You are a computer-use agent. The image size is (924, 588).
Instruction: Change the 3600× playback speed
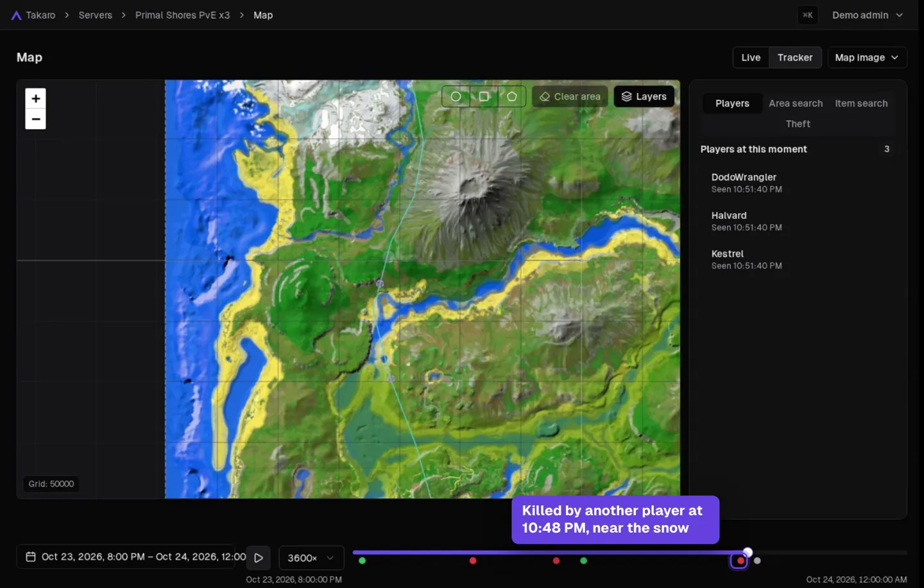point(311,558)
